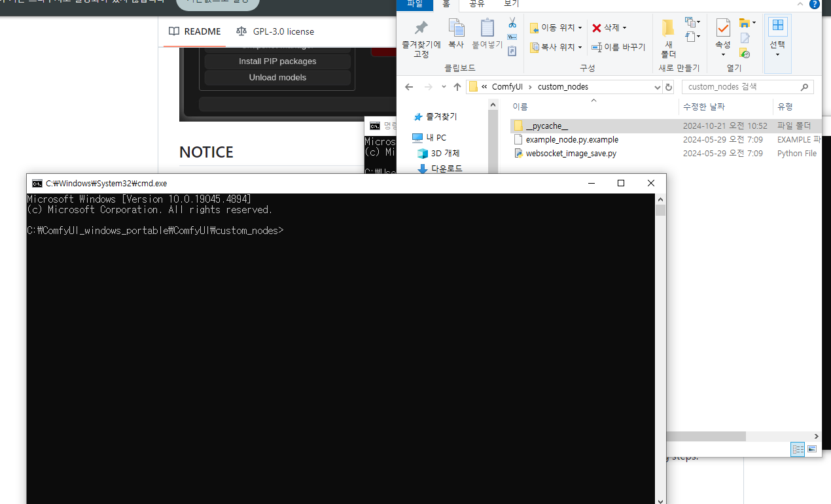This screenshot has width=831, height=504.
Task: Open Explorer Help blue question mark
Action: 815,4
